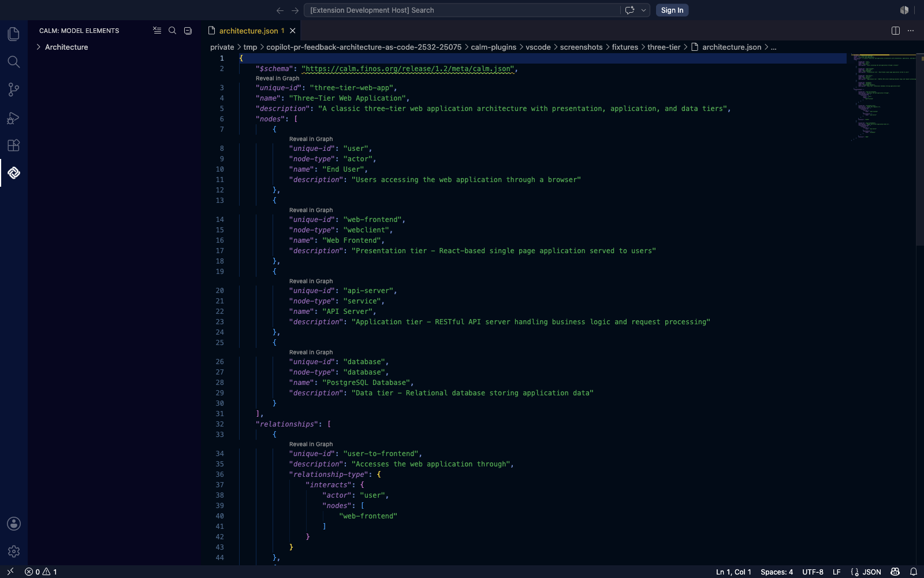Click the "API Server" name value
This screenshot has width=924, height=578.
tap(347, 312)
